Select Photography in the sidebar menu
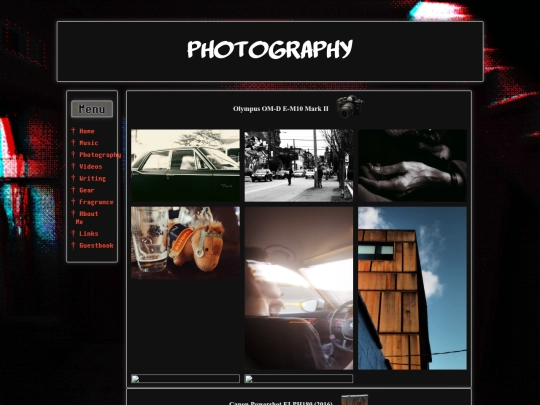 coord(100,155)
